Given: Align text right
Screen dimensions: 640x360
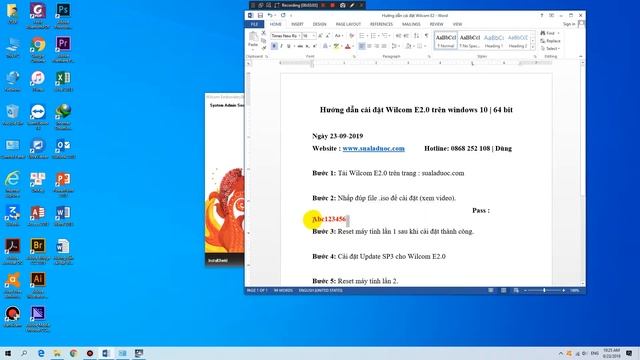Looking at the screenshot, I should (376, 46).
